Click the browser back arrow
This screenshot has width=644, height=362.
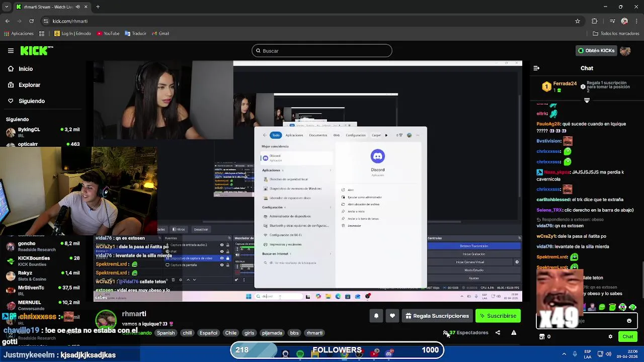(7, 21)
